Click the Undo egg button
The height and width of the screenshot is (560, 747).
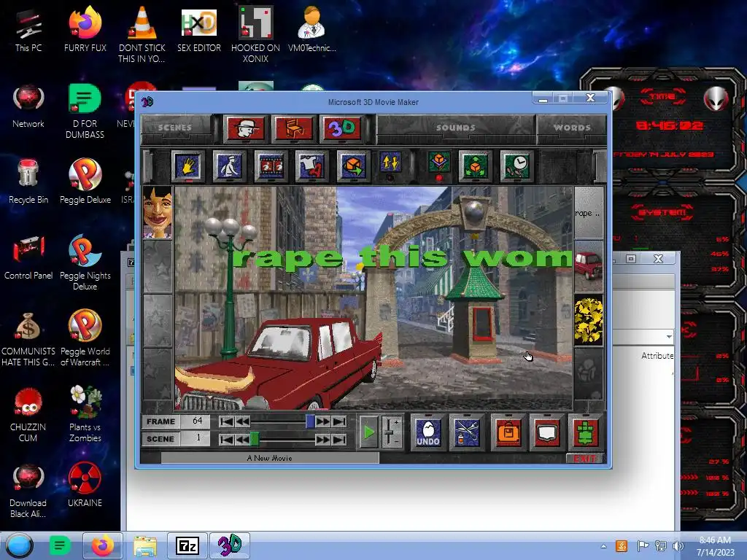pyautogui.click(x=427, y=432)
